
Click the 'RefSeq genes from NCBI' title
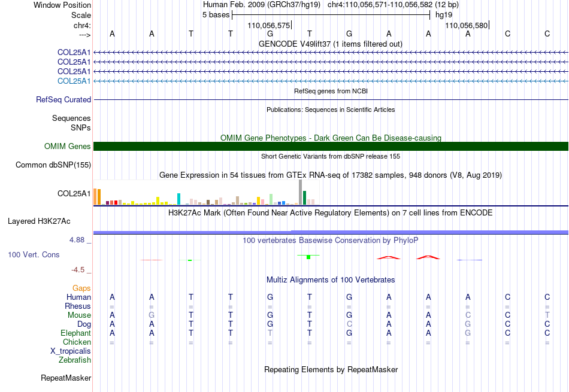[x=331, y=91]
